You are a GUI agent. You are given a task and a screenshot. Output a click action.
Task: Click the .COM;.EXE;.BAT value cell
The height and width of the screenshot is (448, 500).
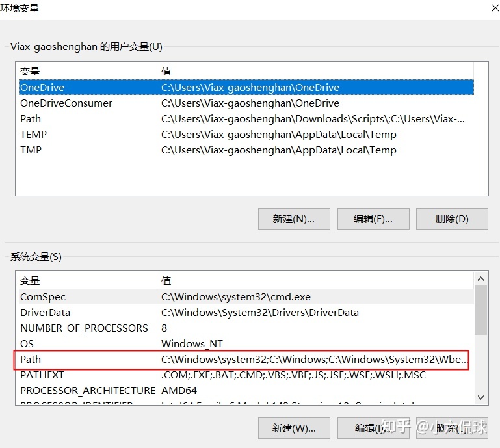pos(293,375)
